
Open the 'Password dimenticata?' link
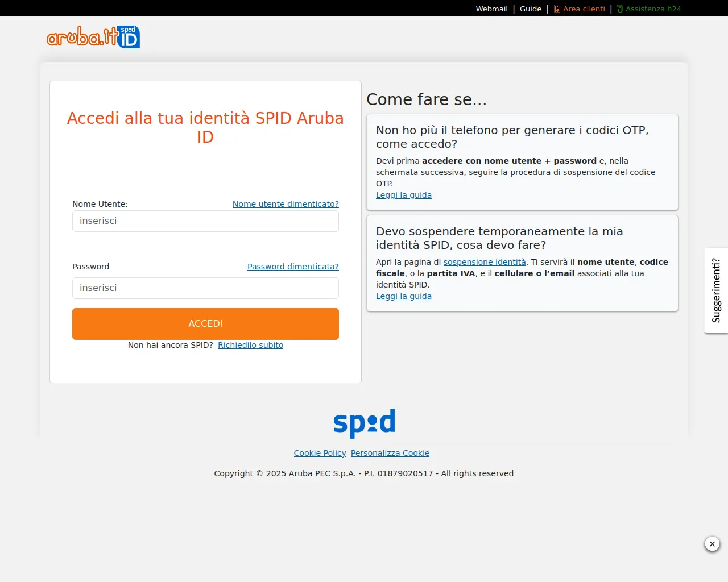293,267
